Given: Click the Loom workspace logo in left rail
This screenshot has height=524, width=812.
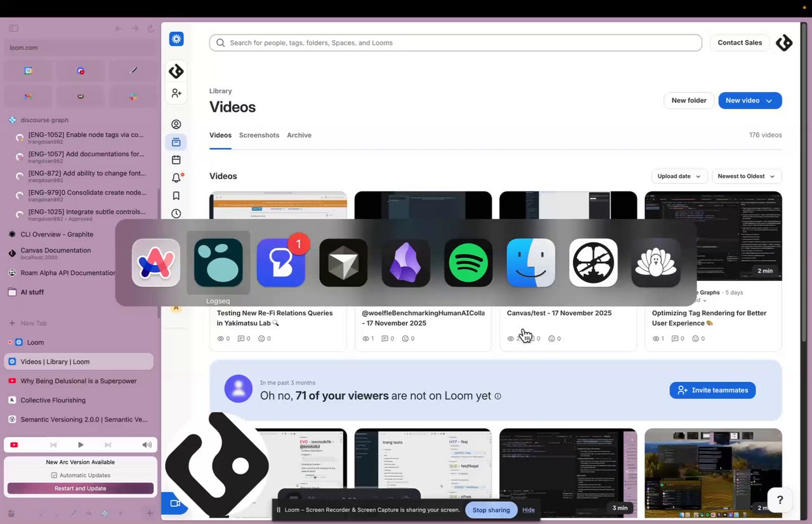Looking at the screenshot, I should pyautogui.click(x=176, y=72).
